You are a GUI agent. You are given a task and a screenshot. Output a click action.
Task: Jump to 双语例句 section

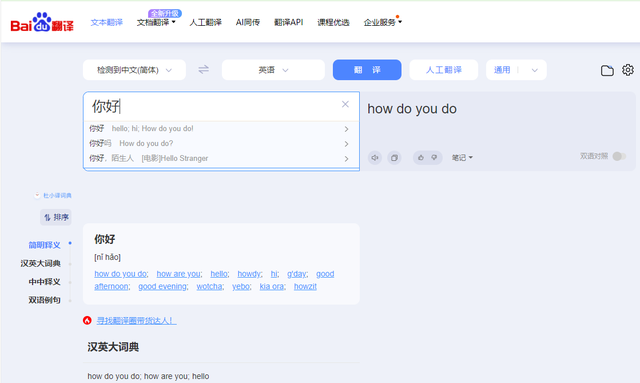(x=44, y=300)
